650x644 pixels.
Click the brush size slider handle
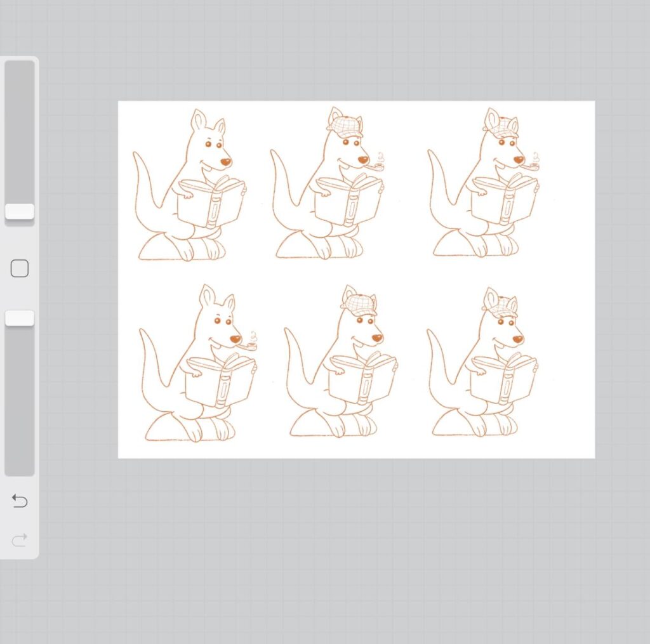click(x=20, y=212)
